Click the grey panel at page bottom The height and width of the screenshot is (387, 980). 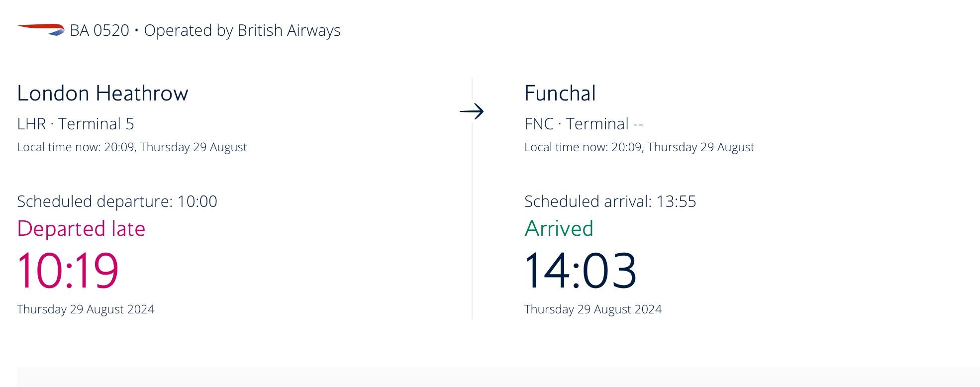(x=497, y=377)
